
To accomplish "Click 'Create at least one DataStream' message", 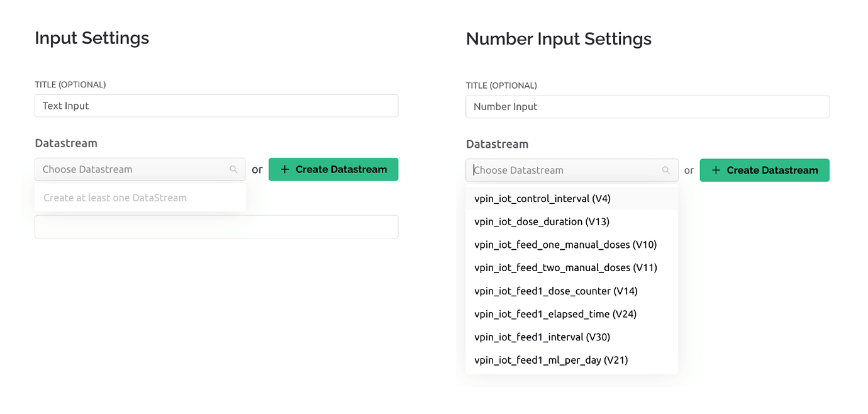I will 115,198.
